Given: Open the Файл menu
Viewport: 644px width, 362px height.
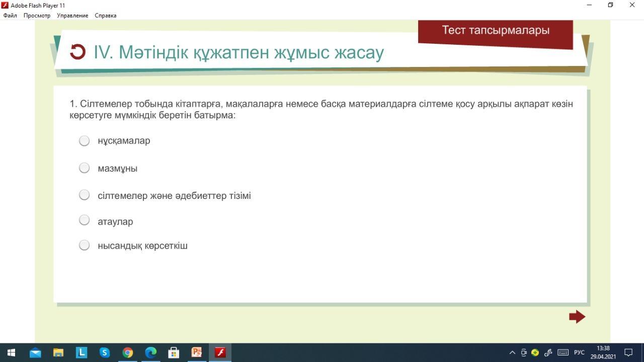Looking at the screenshot, I should (10, 16).
